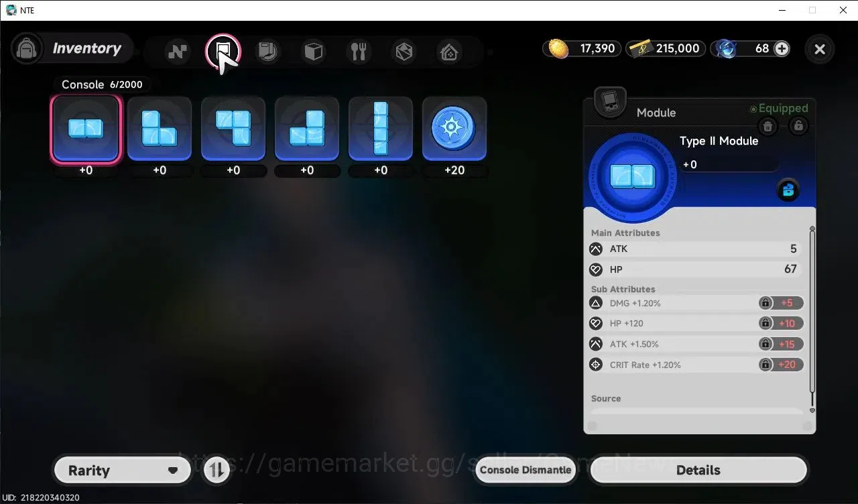Image resolution: width=858 pixels, height=504 pixels.
Task: Toggle lock on CRIT Rate +1.20% attribute
Action: [x=765, y=365]
